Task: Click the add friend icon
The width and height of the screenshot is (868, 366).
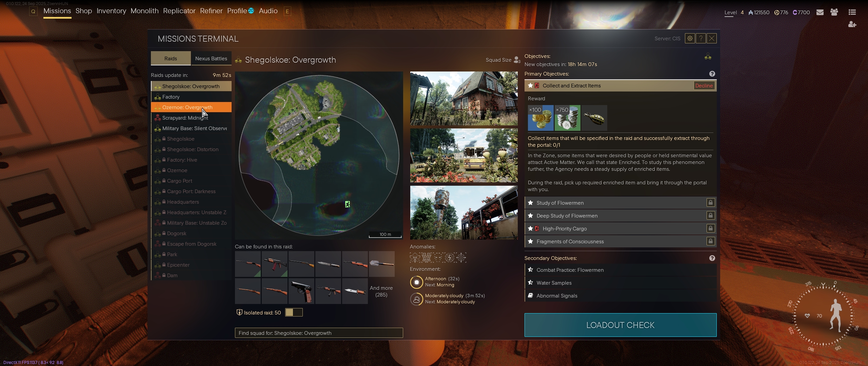Action: tap(852, 24)
